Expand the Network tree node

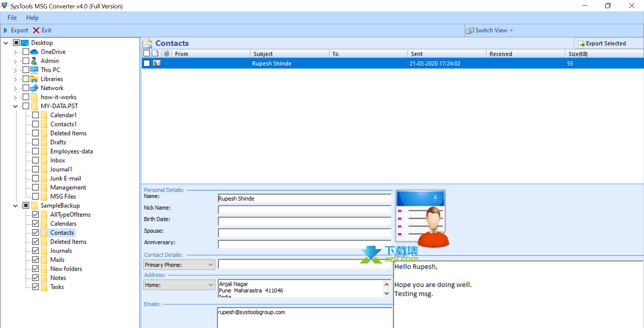click(x=15, y=88)
